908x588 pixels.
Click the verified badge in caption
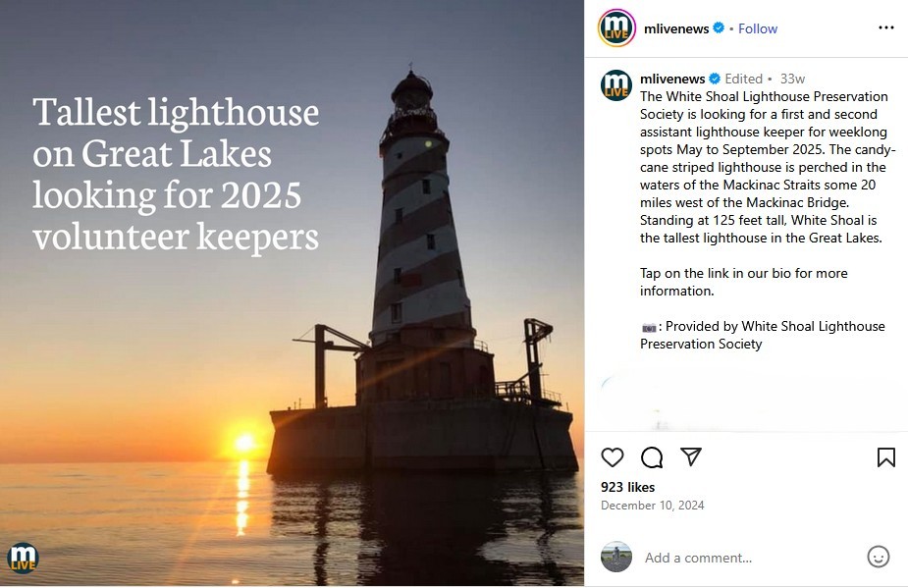click(715, 79)
